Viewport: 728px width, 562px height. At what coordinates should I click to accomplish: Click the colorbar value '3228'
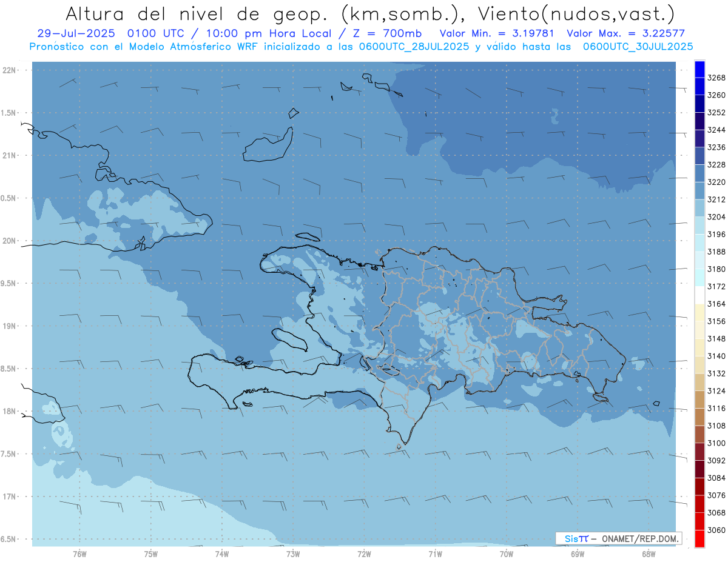coord(716,165)
